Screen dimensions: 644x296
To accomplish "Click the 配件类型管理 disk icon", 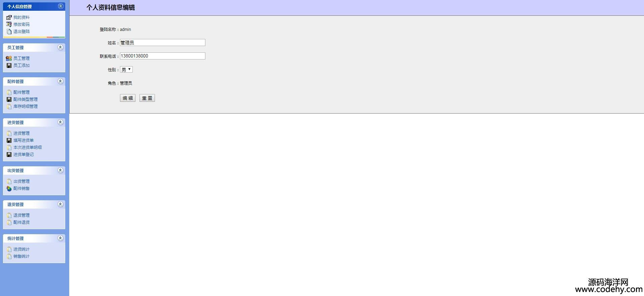I will click(9, 99).
